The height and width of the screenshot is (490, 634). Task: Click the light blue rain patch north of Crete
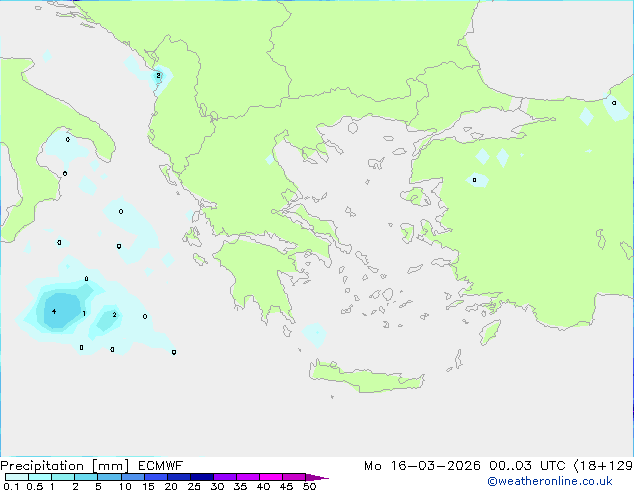(x=314, y=334)
